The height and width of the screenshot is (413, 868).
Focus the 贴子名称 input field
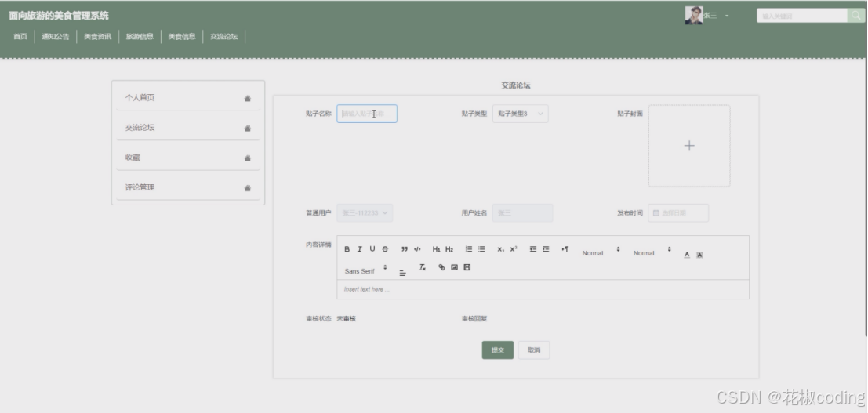coord(367,114)
